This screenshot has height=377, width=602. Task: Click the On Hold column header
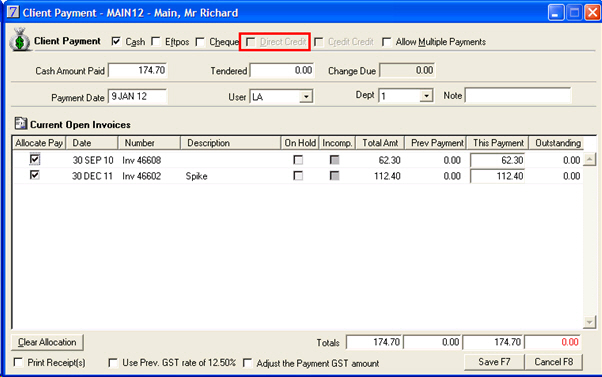point(300,143)
